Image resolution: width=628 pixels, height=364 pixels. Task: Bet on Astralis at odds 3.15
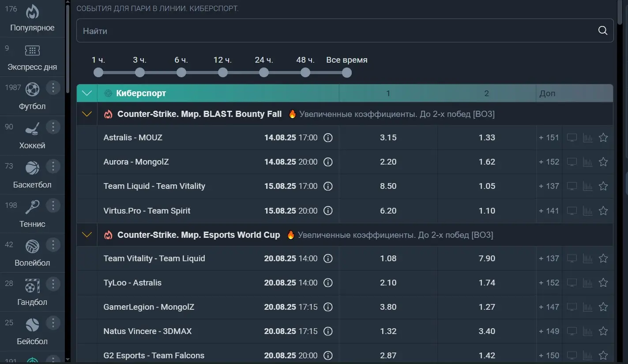(x=388, y=138)
